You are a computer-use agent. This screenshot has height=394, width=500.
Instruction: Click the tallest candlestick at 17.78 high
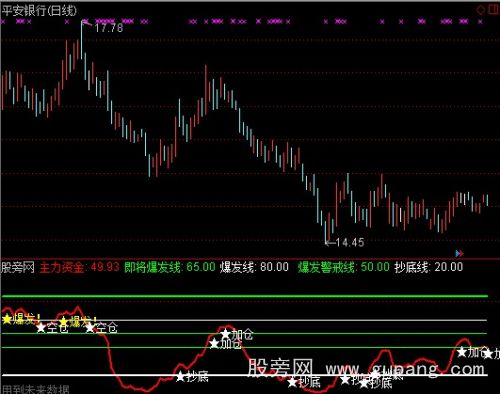[82, 40]
